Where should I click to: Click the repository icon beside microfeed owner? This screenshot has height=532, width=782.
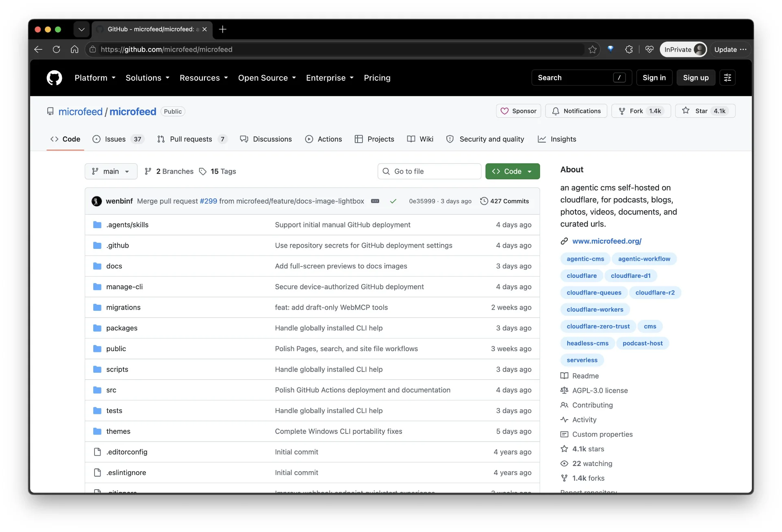[50, 112]
